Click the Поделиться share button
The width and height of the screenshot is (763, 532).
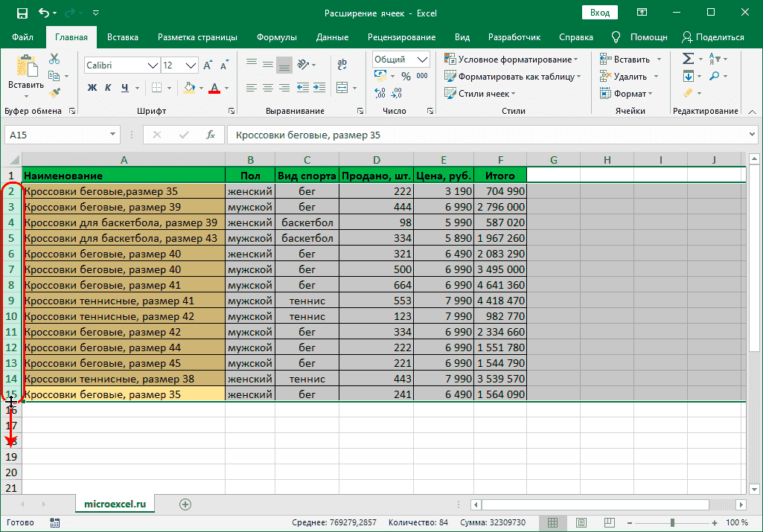click(713, 37)
